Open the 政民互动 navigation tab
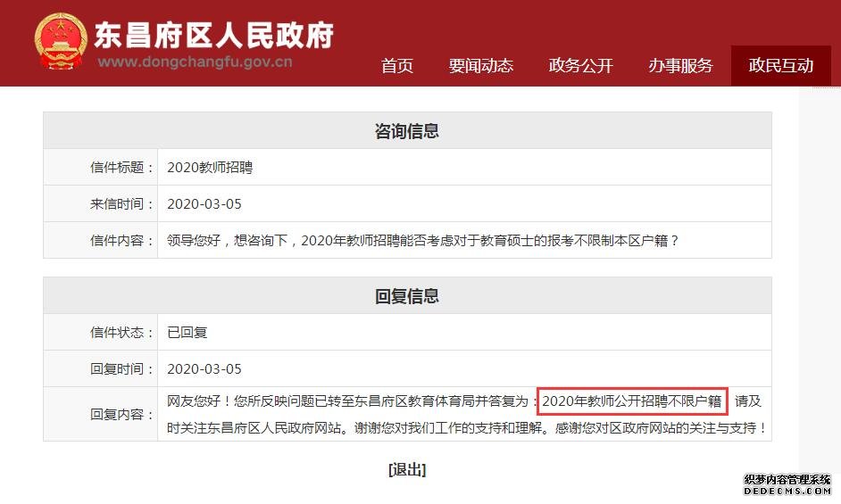This screenshot has height=504, width=841. coord(781,65)
